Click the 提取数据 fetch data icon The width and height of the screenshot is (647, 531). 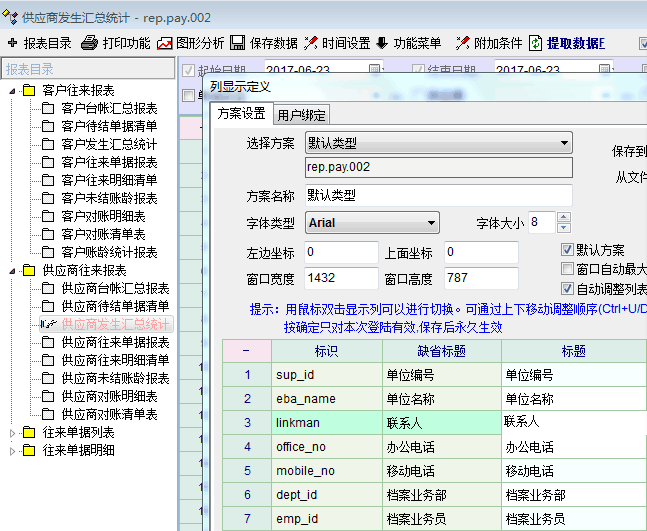537,43
